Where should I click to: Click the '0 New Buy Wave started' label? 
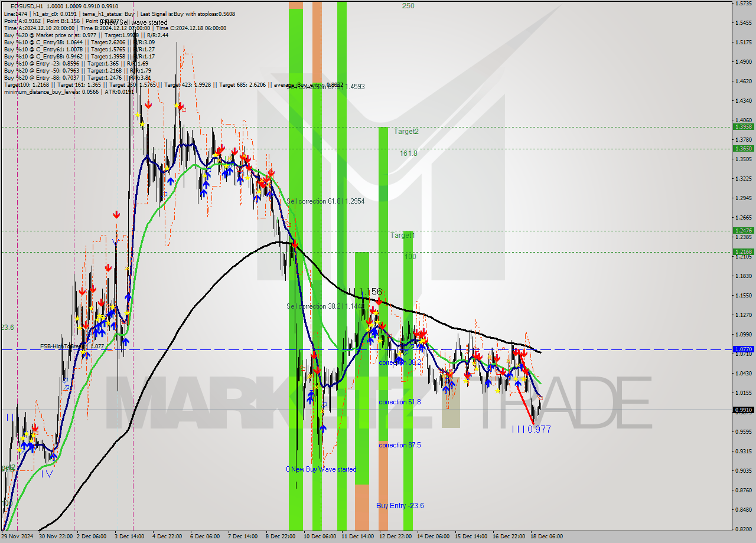coord(321,469)
